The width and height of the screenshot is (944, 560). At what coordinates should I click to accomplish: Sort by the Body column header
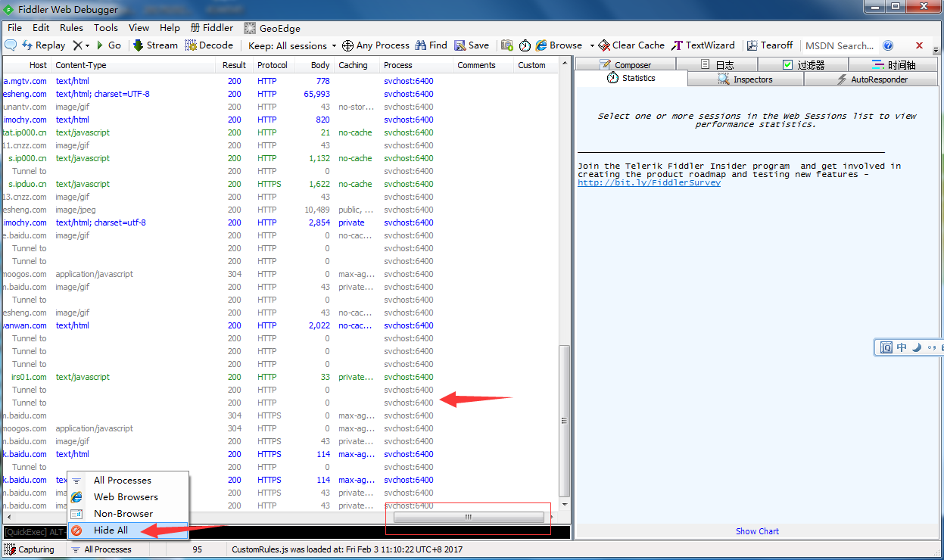coord(315,65)
